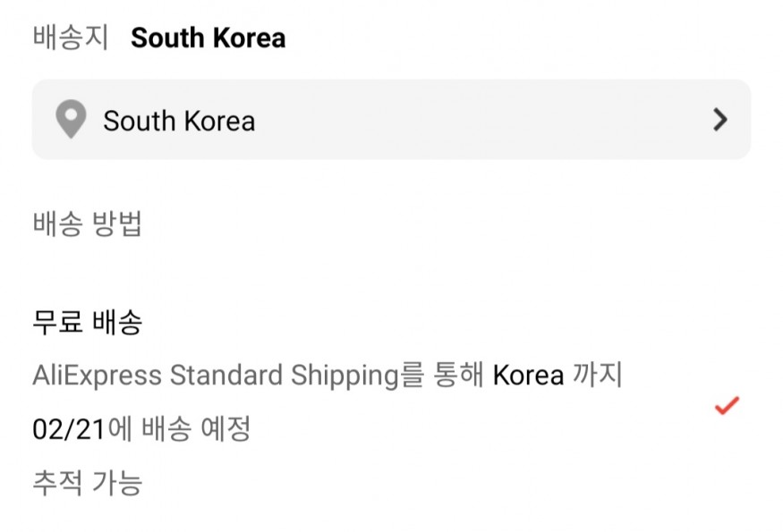The width and height of the screenshot is (783, 532).
Task: Choose the 무료 배송 option title
Action: click(x=87, y=323)
